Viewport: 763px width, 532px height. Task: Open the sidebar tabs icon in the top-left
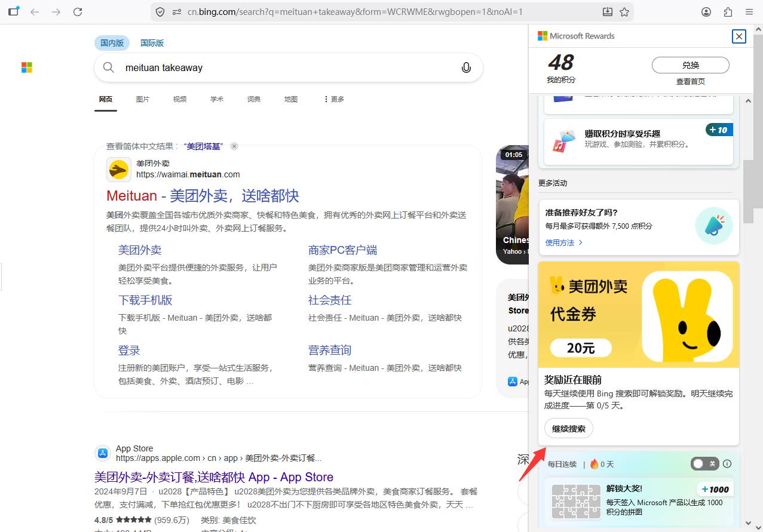(x=13, y=11)
